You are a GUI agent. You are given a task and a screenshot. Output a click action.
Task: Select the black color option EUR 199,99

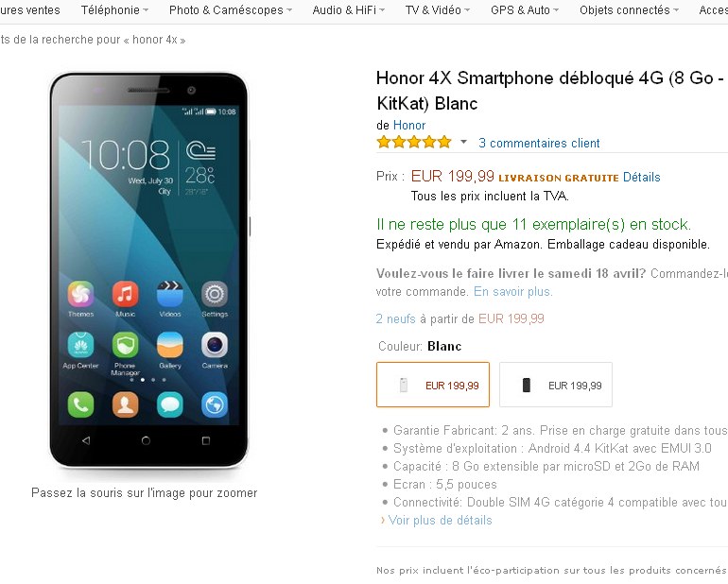(x=556, y=385)
